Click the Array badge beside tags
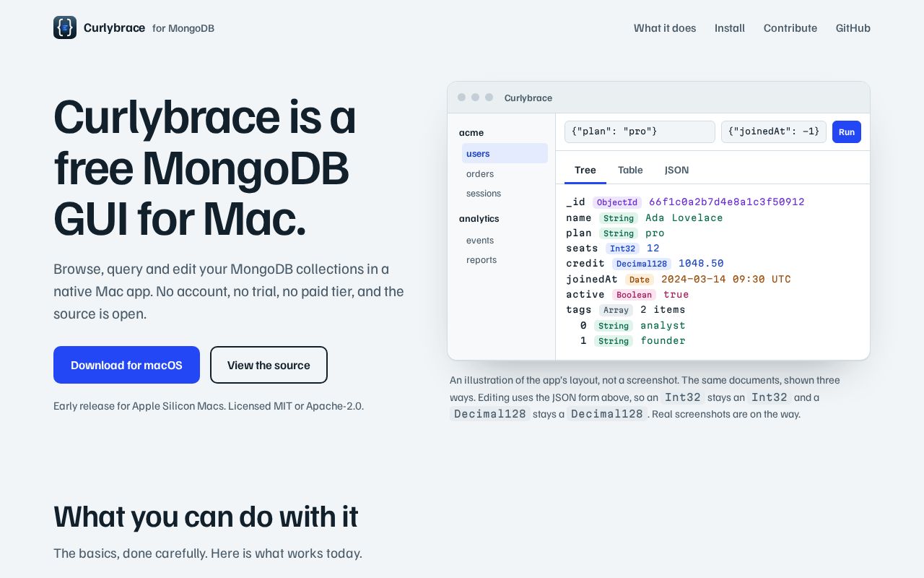Image resolution: width=924 pixels, height=578 pixels. [x=616, y=310]
